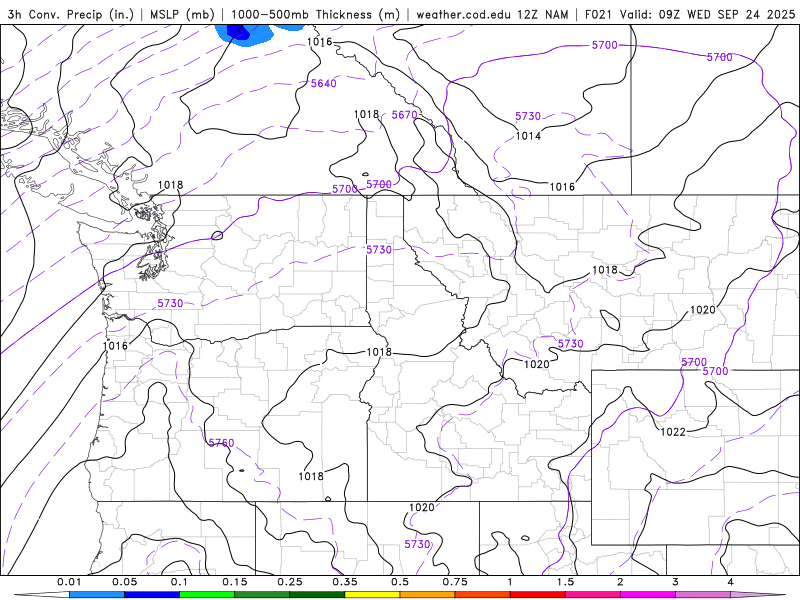Click the pink 1.5–2 legend swatch
800x600 pixels.
593,595
